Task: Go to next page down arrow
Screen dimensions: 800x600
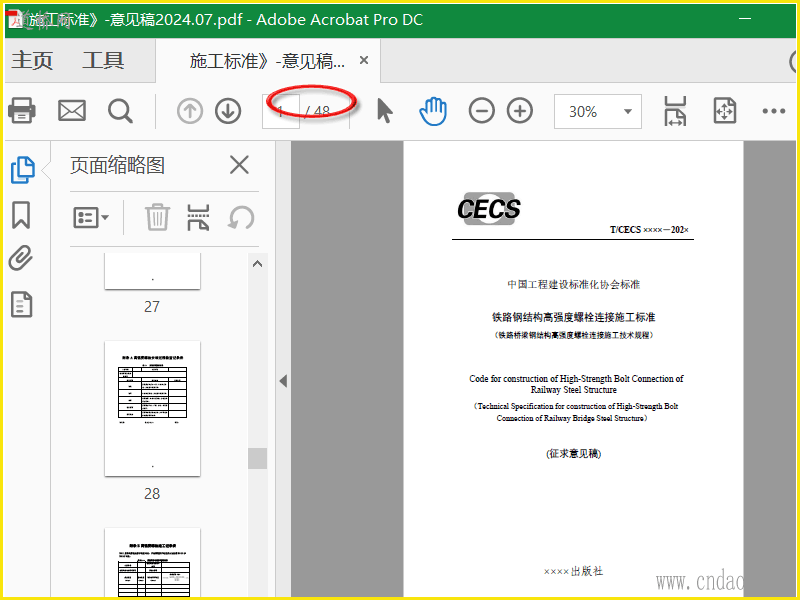Action: pyautogui.click(x=228, y=111)
